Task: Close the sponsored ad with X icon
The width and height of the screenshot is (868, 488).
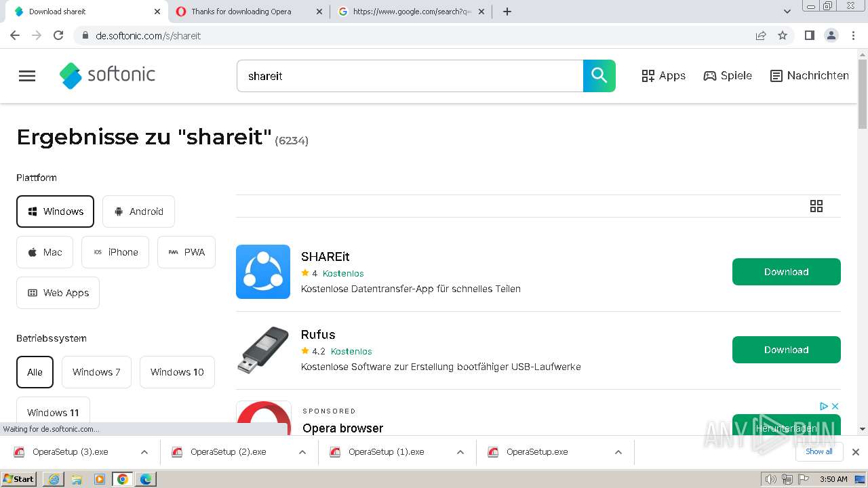Action: coord(835,406)
